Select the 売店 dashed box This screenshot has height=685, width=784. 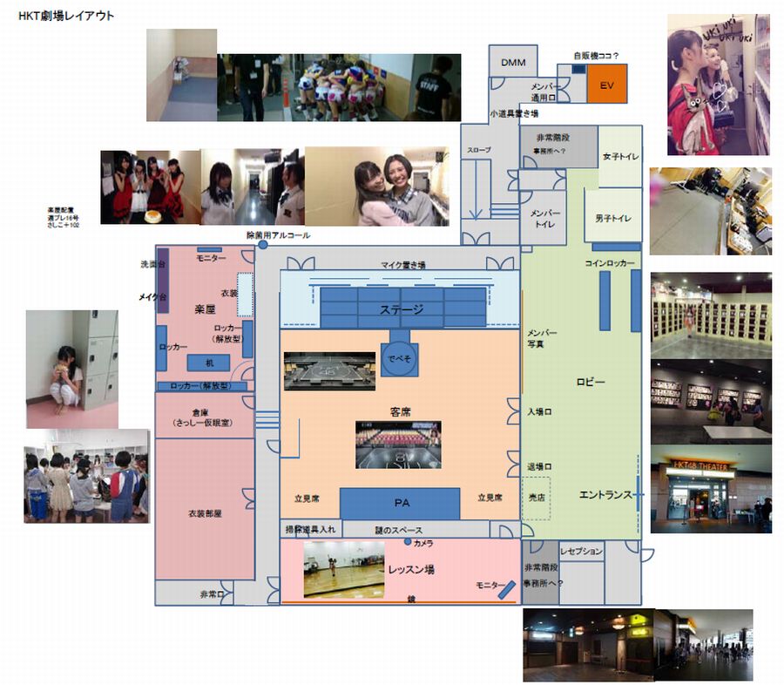point(536,498)
